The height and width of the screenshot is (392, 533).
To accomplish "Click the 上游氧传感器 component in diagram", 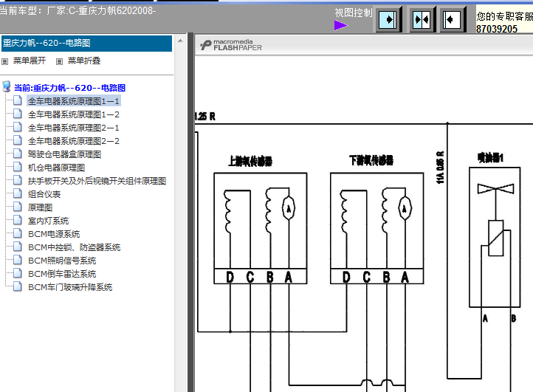I will pos(261,228).
